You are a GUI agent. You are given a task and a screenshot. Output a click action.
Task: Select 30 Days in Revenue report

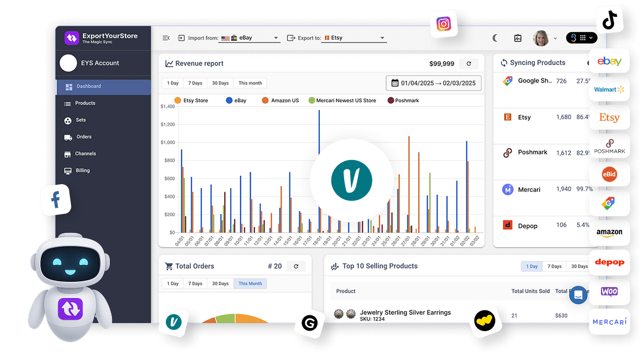[220, 83]
